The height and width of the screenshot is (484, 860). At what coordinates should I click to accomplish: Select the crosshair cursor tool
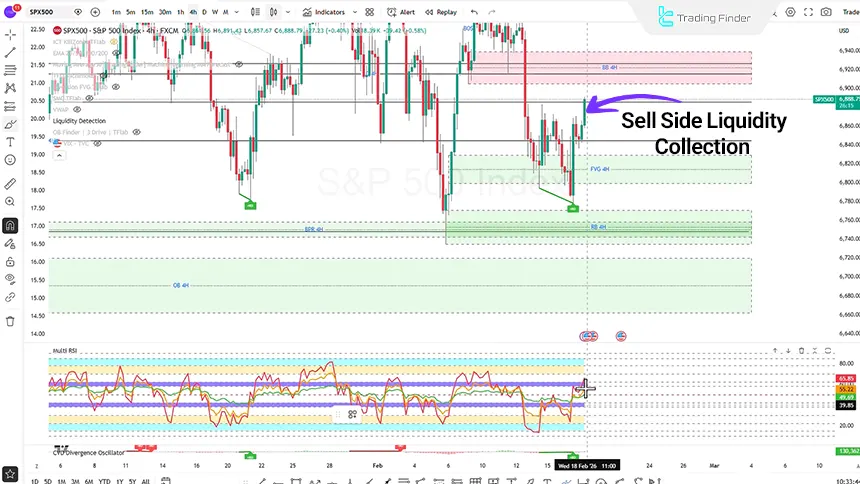tap(10, 35)
